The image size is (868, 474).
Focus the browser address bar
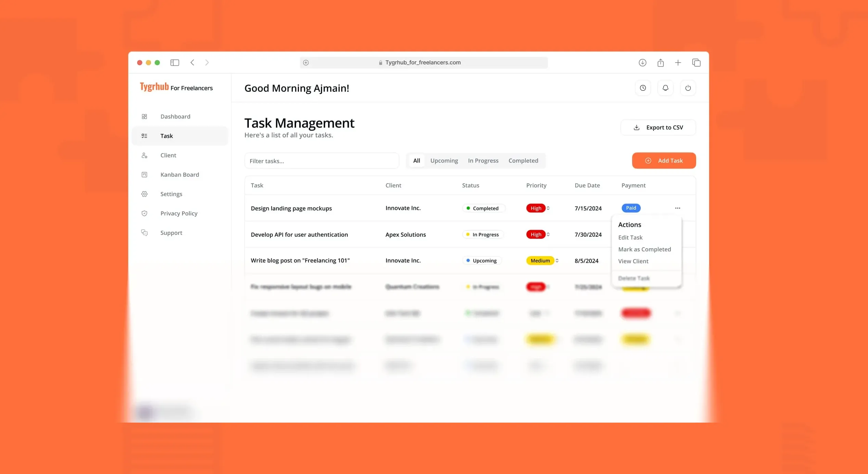[x=424, y=63]
